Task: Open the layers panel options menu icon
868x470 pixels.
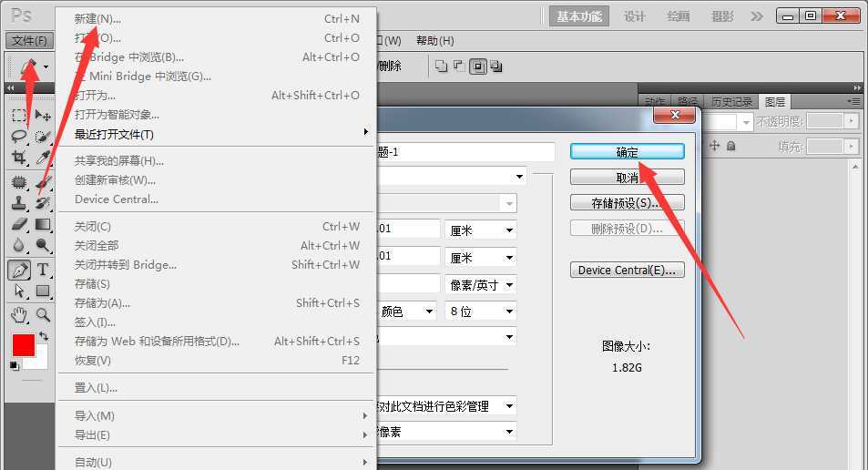Action: click(854, 101)
